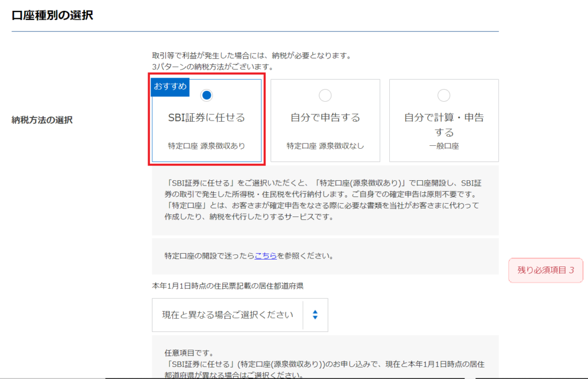The height and width of the screenshot is (379, 588).
Task: Select the 自分で申告する radio button
Action: (325, 95)
